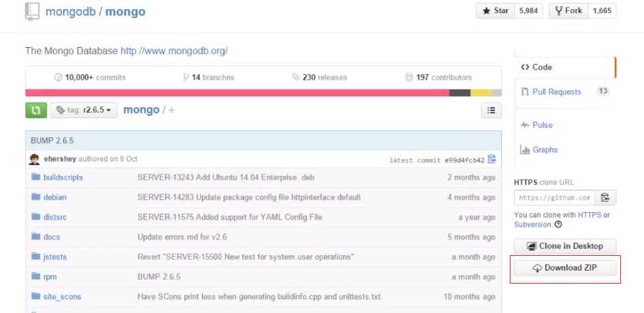Click the red language bar segment
644x313 pixels.
click(x=238, y=93)
